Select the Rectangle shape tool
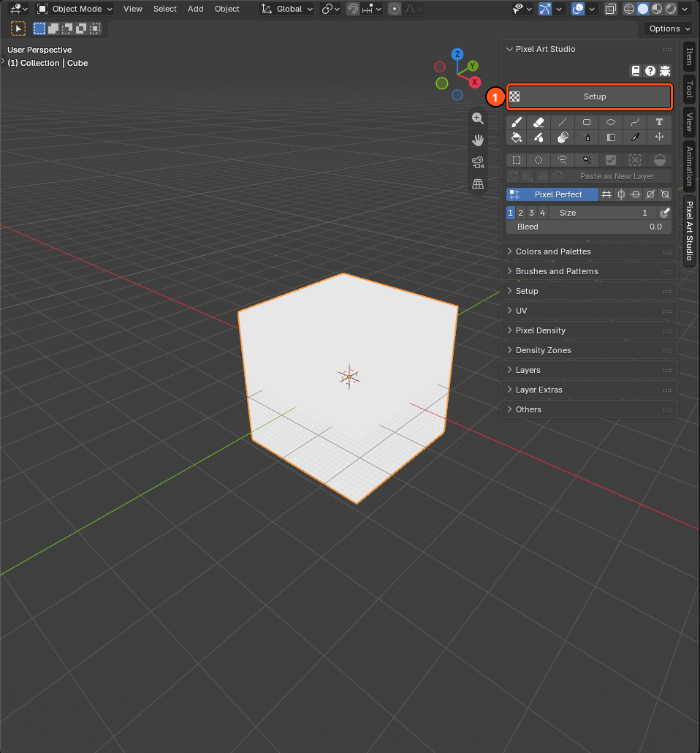The height and width of the screenshot is (753, 700). 587,122
